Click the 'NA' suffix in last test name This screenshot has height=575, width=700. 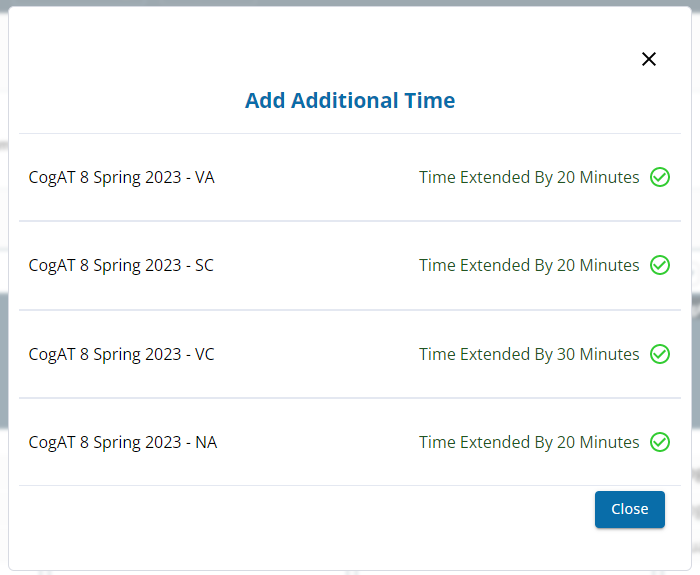pos(206,442)
